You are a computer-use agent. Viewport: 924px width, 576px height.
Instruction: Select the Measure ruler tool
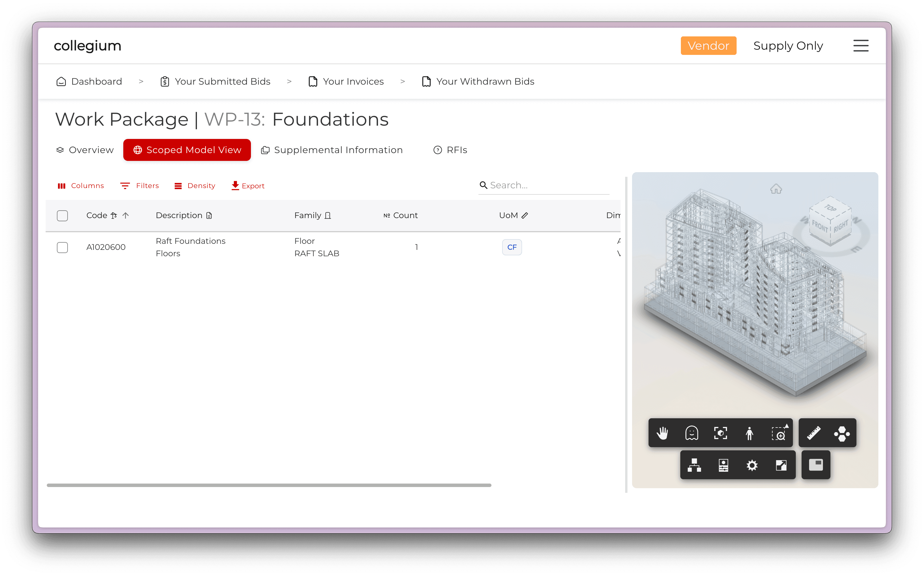coord(814,433)
